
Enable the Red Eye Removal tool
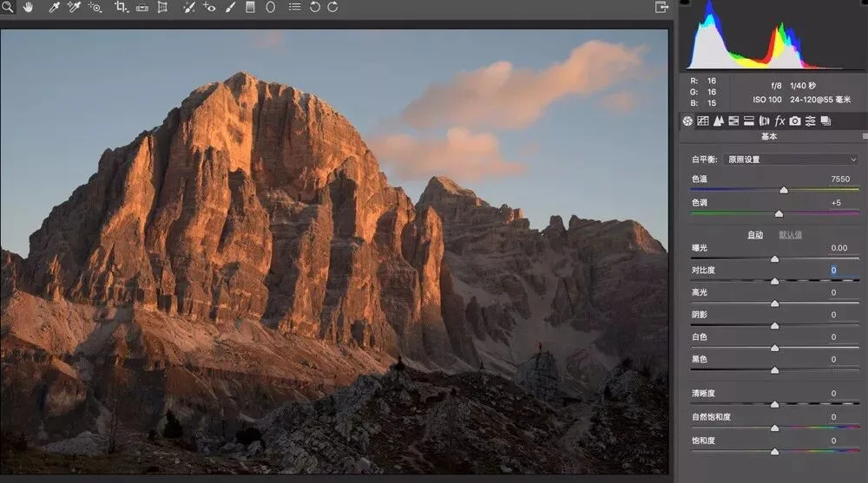(x=209, y=7)
